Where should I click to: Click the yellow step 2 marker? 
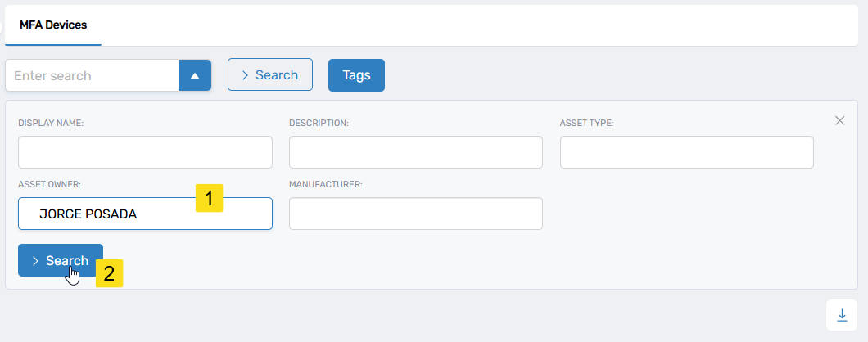point(109,273)
